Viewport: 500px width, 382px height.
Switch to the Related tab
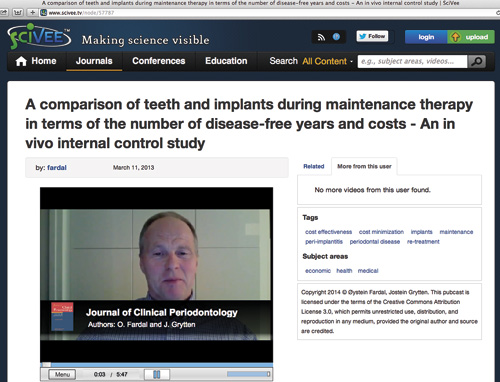point(314,166)
